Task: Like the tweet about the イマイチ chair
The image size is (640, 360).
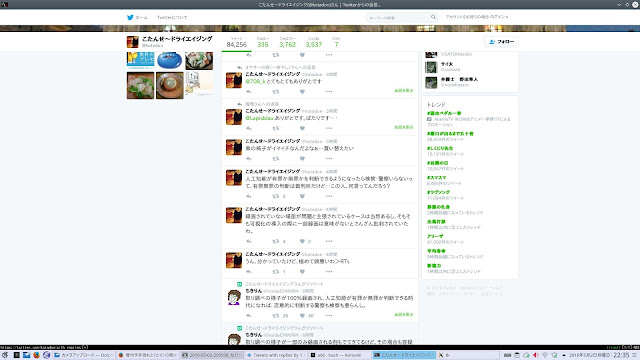Action: click(302, 159)
